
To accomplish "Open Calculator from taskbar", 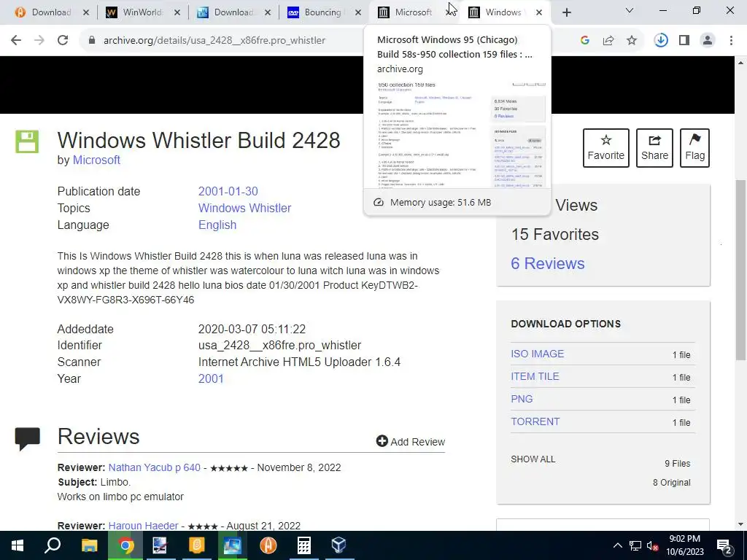I will (x=304, y=545).
